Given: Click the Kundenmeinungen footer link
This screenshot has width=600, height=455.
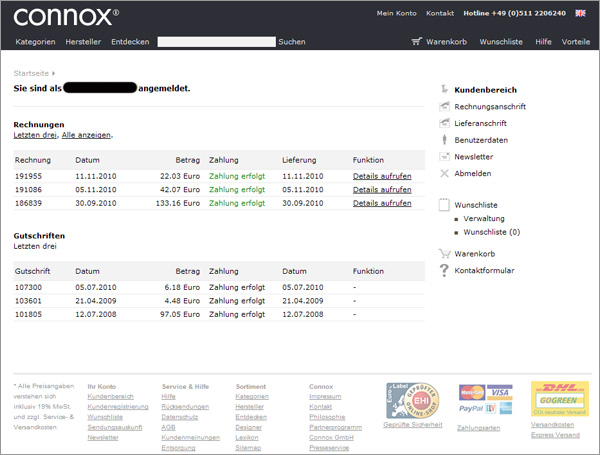Looking at the screenshot, I should point(191,437).
